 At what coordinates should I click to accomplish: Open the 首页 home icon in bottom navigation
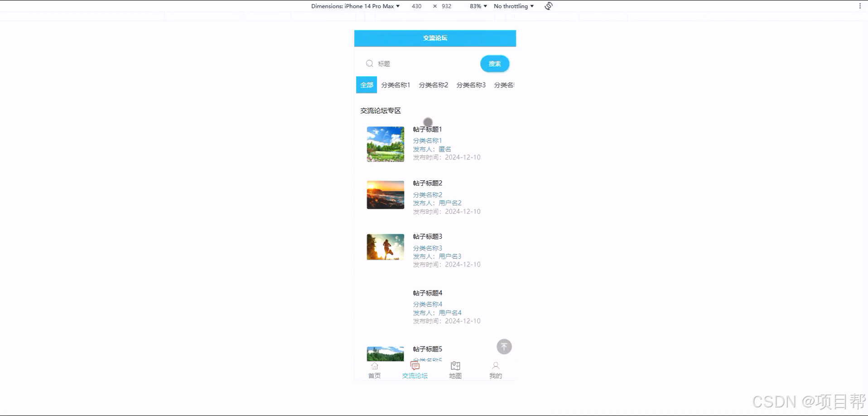[x=374, y=366]
